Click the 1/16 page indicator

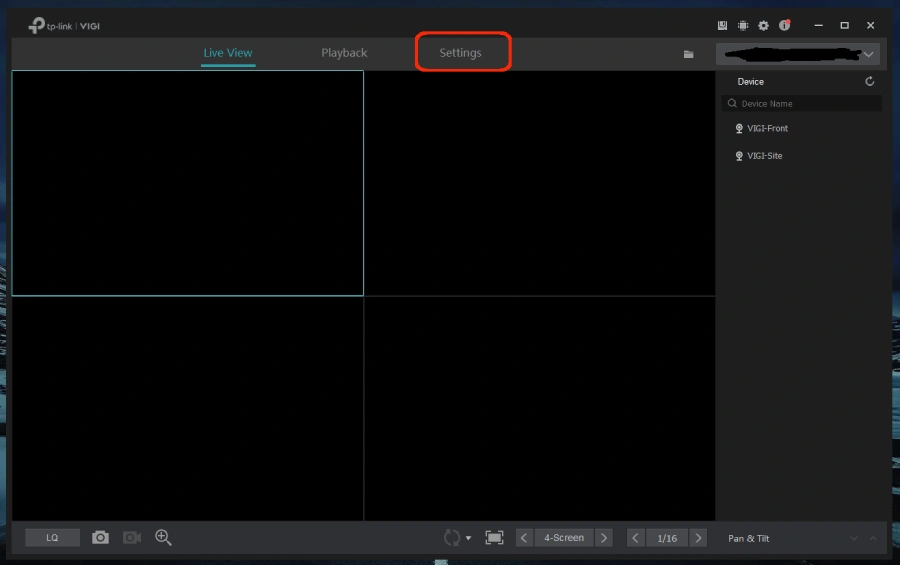667,538
